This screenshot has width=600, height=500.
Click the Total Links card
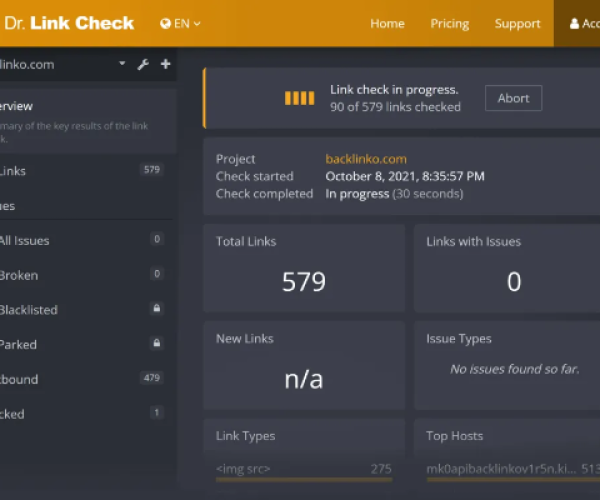coord(303,268)
